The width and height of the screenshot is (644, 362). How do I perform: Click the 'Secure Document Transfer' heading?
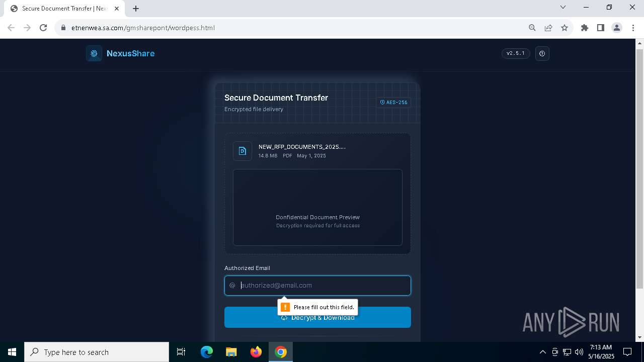(x=276, y=98)
